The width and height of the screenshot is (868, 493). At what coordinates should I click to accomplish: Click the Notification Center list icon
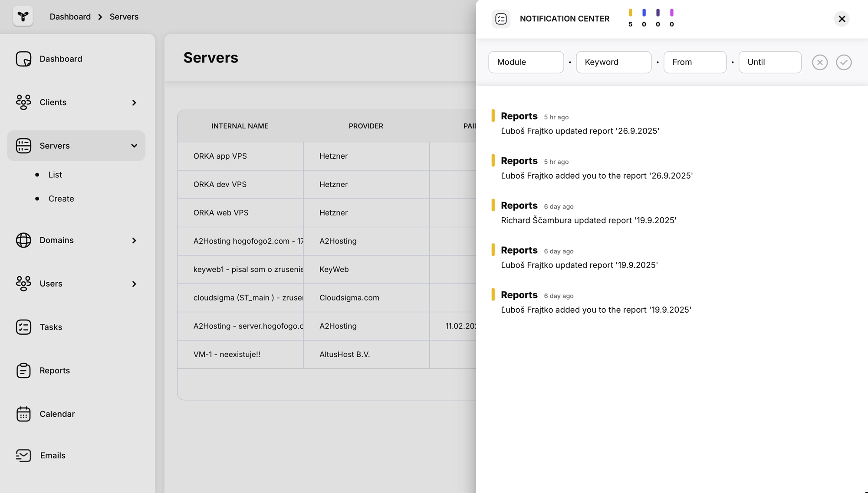(501, 19)
